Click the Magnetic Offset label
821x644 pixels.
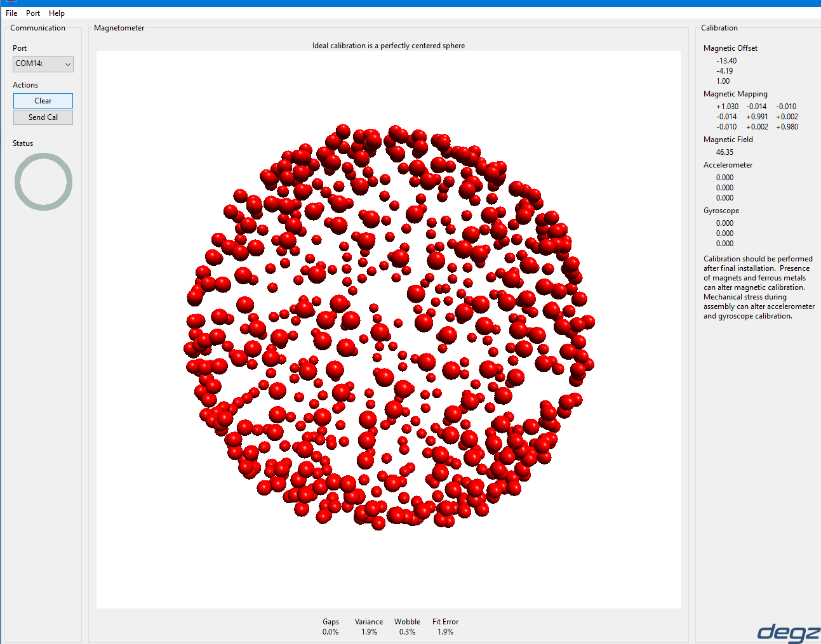tap(730, 48)
